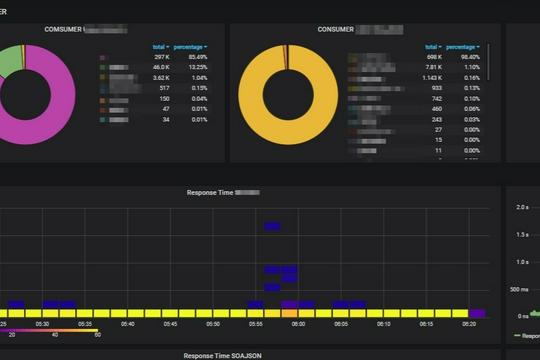The image size is (540, 360).
Task: Click the 2.0 s y-axis label in right panel
Action: (x=522, y=207)
